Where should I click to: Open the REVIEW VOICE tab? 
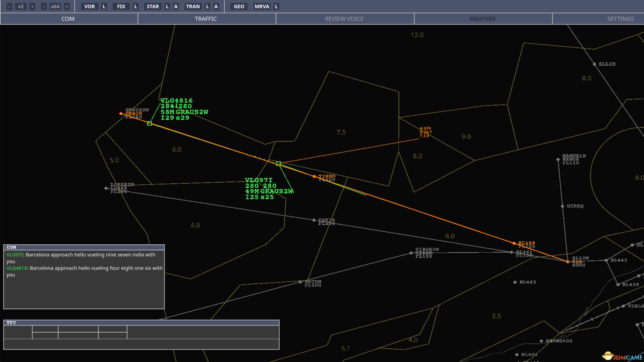point(344,19)
